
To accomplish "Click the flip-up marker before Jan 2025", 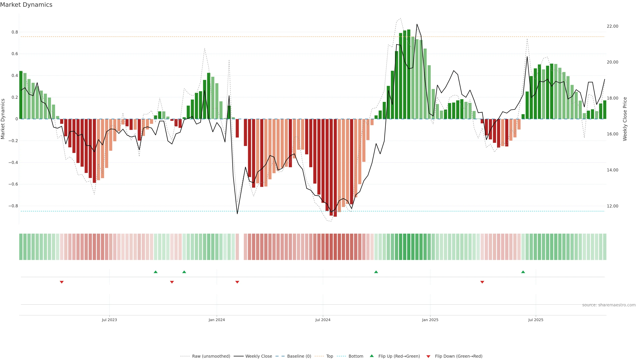I will (x=376, y=272).
